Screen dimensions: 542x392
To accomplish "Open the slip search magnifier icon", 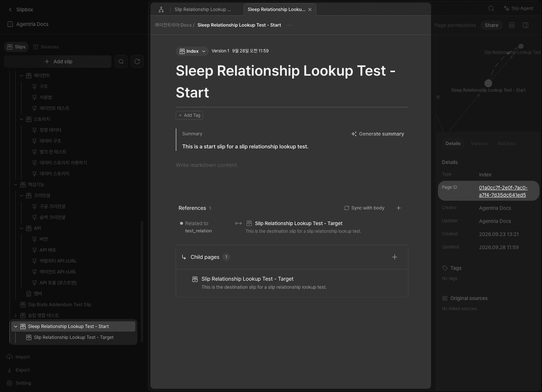I will coord(121,62).
